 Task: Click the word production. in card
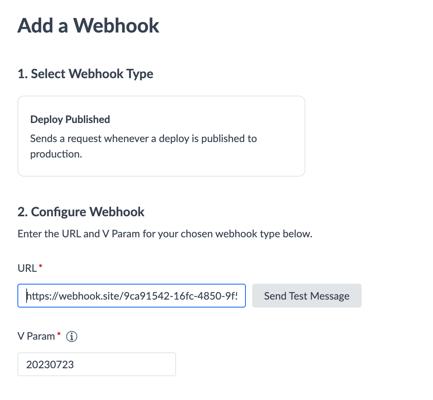pyautogui.click(x=56, y=154)
